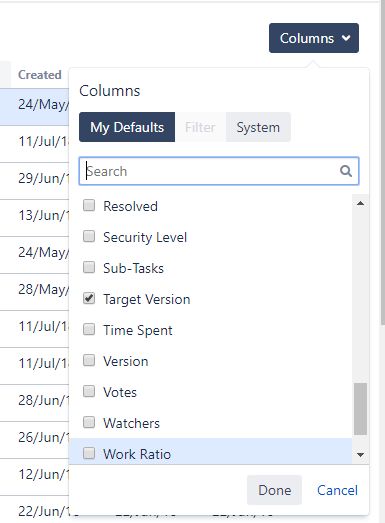Click the search magnifier icon
Viewport: 385px width, 523px height.
pyautogui.click(x=346, y=171)
